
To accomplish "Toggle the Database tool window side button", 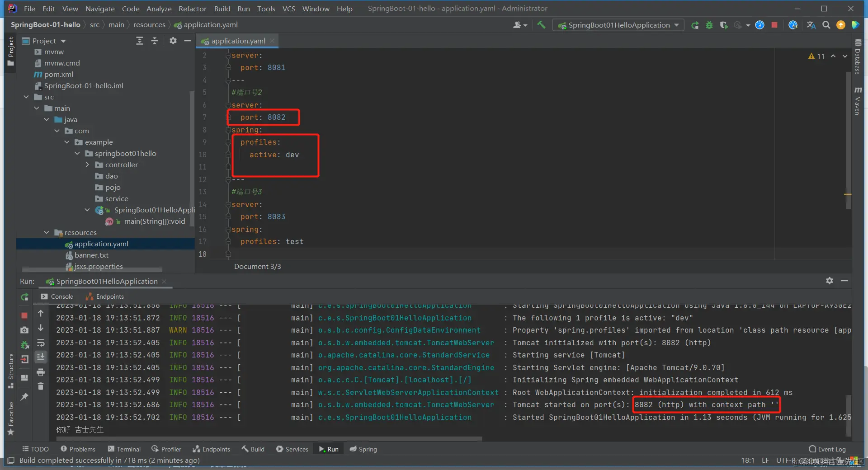I will (858, 56).
